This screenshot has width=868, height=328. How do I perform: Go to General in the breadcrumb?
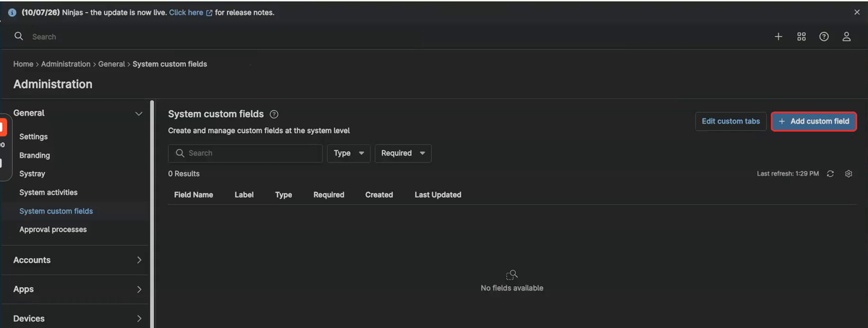112,64
